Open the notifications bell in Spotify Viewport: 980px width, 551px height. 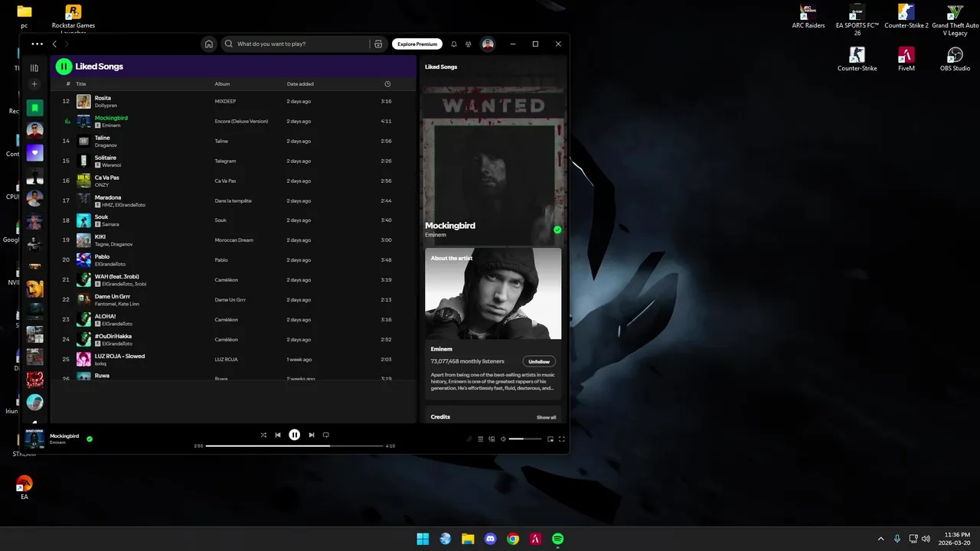pyautogui.click(x=454, y=44)
